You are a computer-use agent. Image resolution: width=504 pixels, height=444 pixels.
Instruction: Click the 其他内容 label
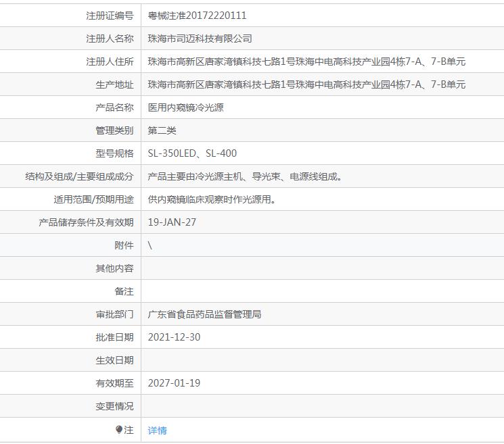pyautogui.click(x=114, y=268)
